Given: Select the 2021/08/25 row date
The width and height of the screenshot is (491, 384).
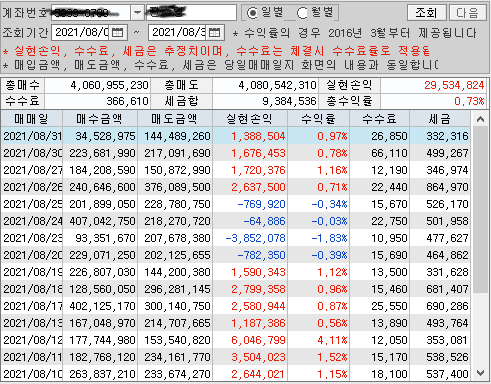Looking at the screenshot, I should (32, 204).
